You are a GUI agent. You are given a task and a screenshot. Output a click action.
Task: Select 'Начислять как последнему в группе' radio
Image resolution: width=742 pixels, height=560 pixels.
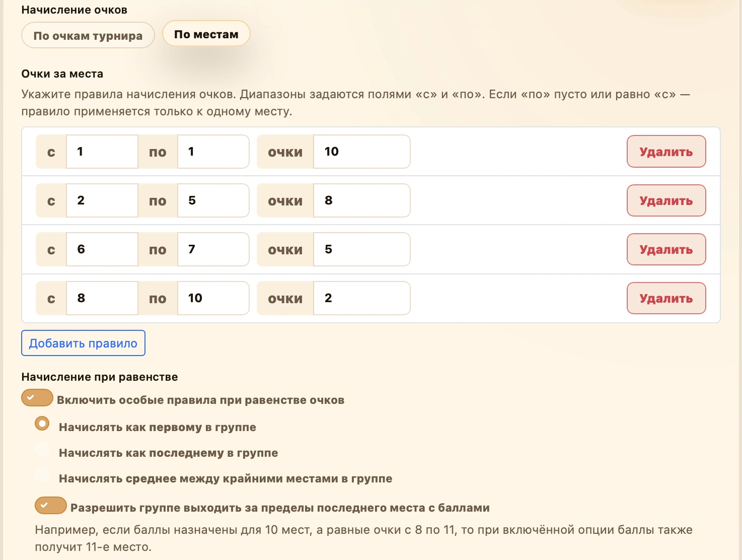42,449
